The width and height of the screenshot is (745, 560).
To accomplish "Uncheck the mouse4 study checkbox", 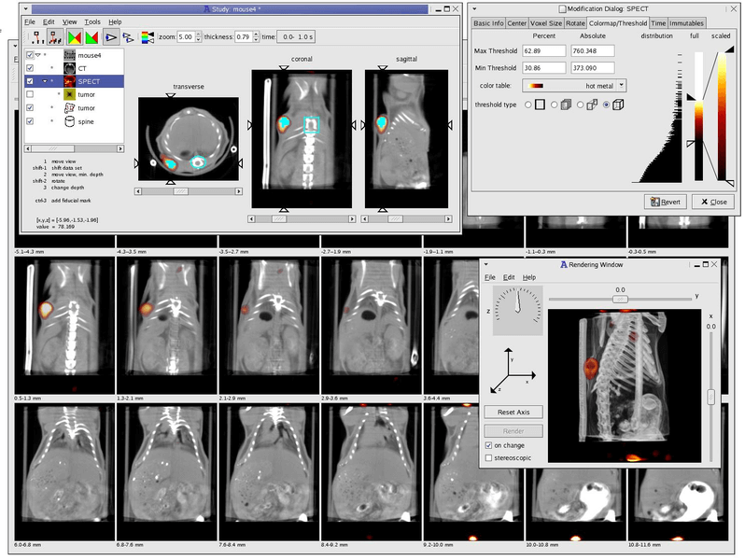I will (30, 55).
